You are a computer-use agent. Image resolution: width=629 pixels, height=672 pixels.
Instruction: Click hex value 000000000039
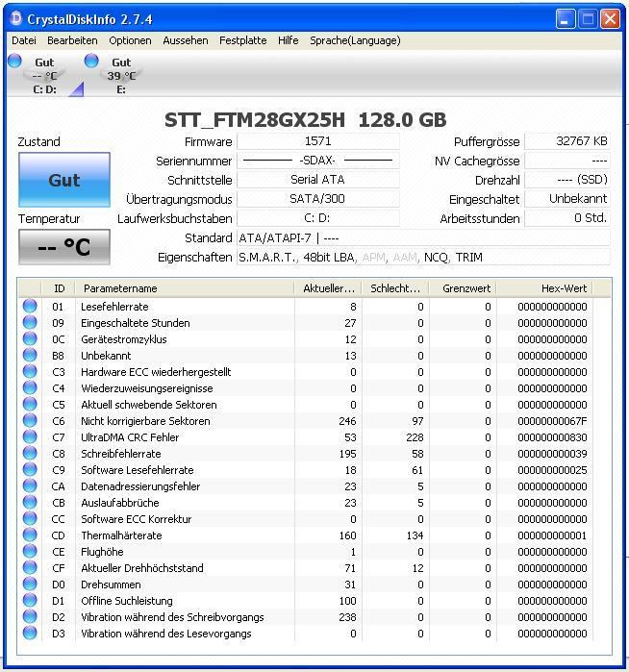[552, 454]
